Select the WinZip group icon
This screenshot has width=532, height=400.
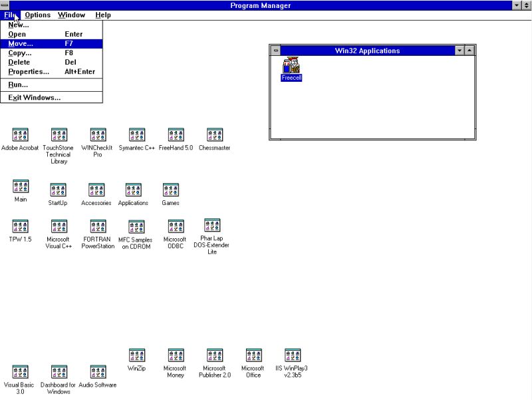pos(137,355)
